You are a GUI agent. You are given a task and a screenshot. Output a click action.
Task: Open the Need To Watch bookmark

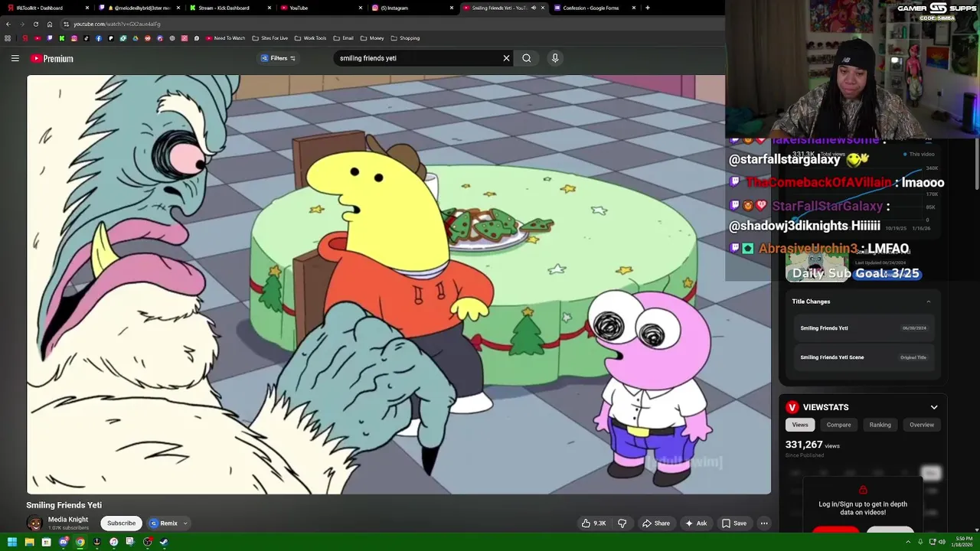coord(225,38)
